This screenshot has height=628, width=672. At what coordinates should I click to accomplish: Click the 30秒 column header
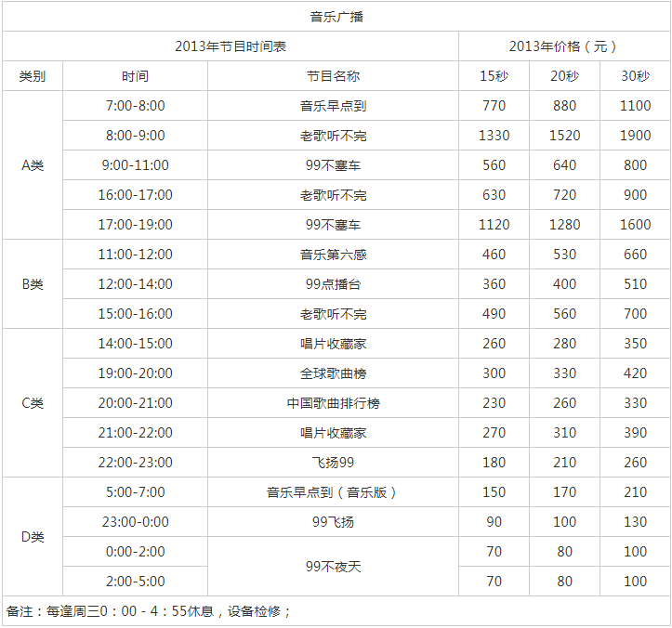[x=635, y=76]
